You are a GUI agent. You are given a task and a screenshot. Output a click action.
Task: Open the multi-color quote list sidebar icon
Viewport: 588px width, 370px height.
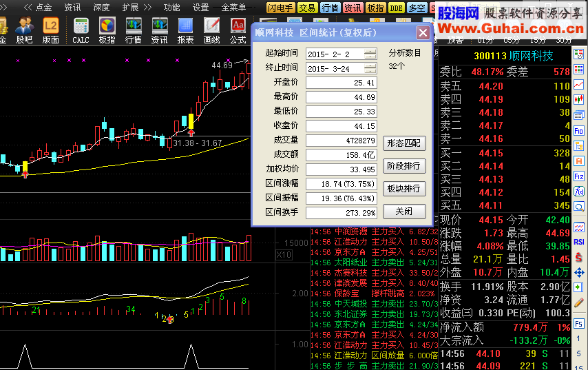[x=579, y=70]
